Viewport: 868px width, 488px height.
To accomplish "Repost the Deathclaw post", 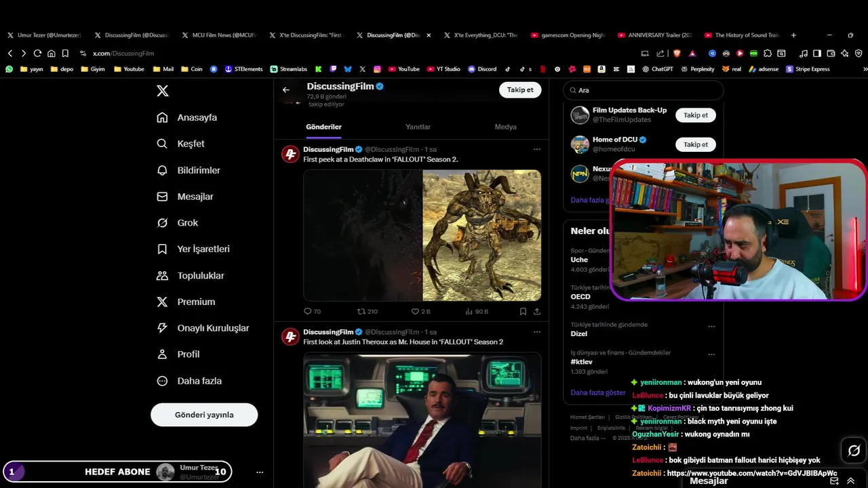I will click(368, 312).
